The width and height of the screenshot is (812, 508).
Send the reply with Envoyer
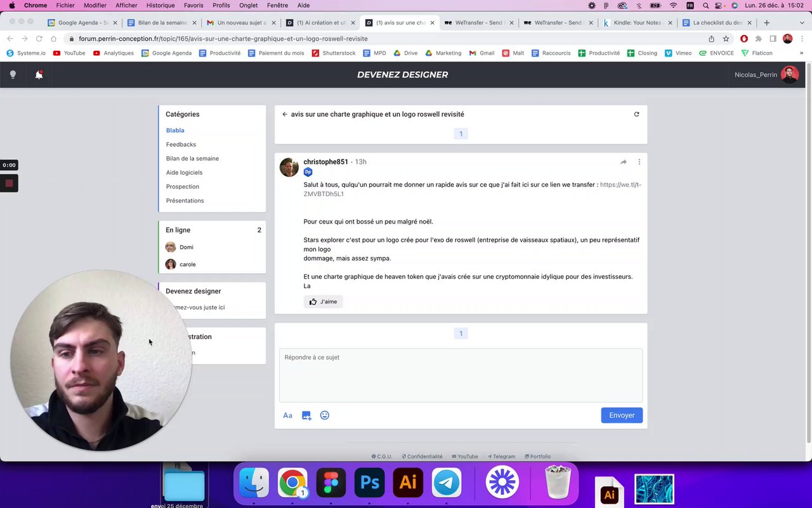(622, 415)
